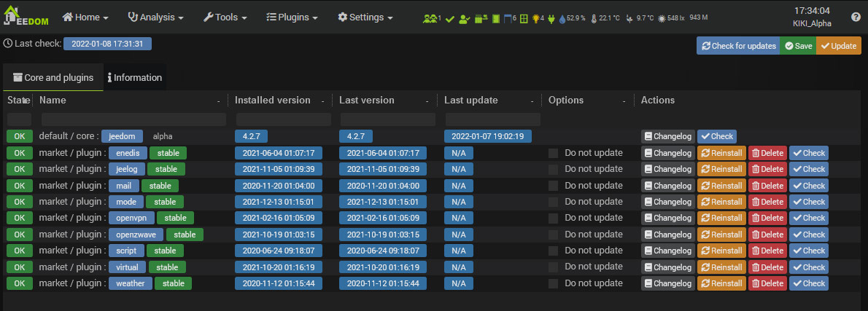Open the Home dropdown menu
868x311 pixels.
(x=85, y=17)
